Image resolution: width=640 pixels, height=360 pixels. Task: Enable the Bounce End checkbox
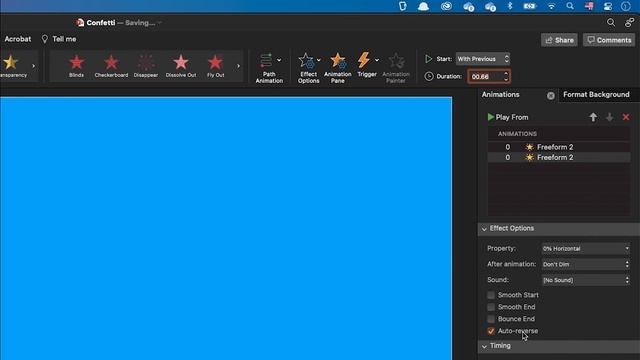tap(491, 319)
